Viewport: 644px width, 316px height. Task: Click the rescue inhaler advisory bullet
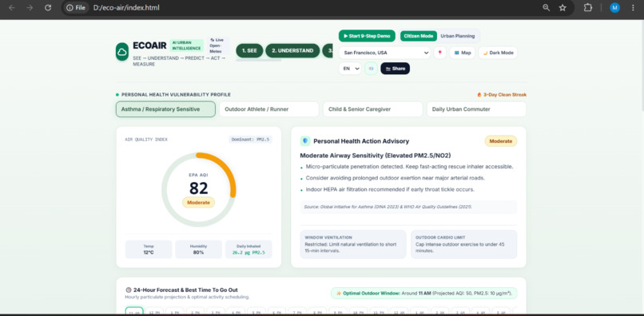click(x=409, y=167)
